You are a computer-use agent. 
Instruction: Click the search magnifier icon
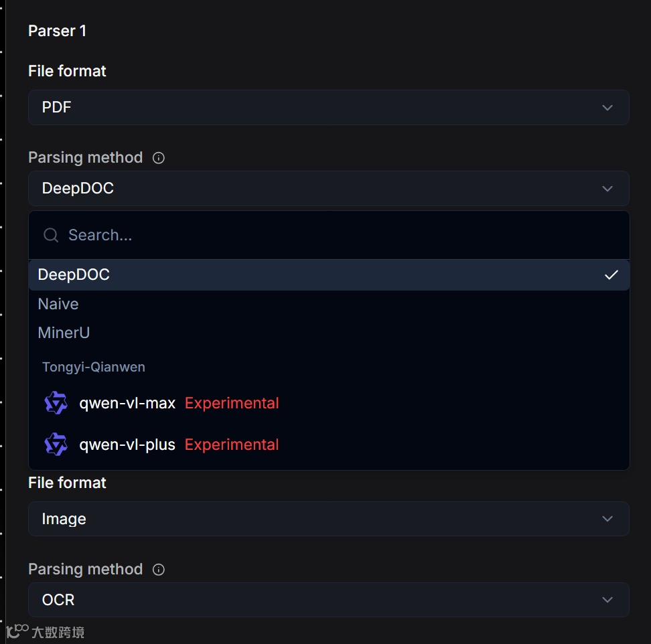click(51, 235)
